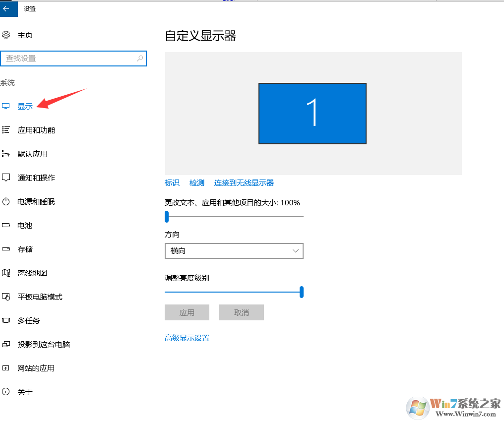Open 投影到这台电脑 settings
This screenshot has width=504, height=421.
[42, 344]
